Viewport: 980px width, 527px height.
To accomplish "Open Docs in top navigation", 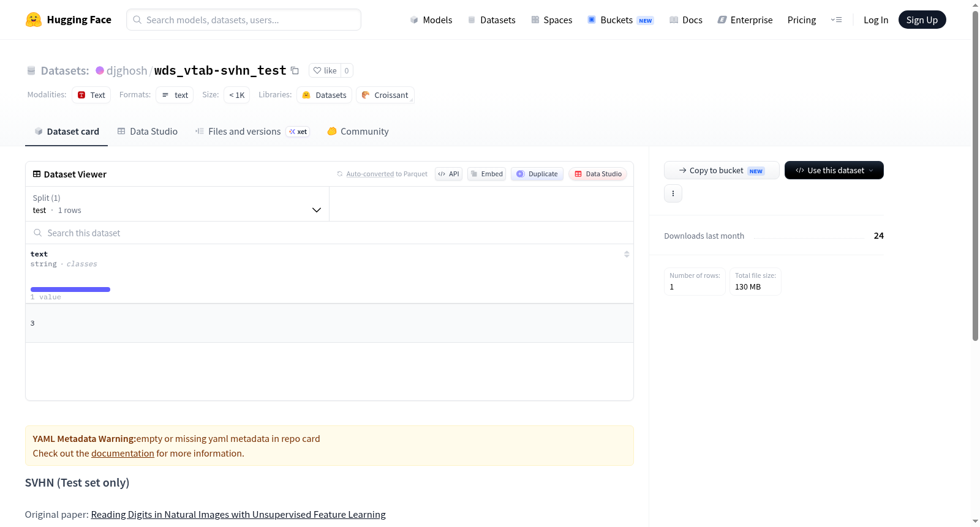I will click(x=685, y=20).
